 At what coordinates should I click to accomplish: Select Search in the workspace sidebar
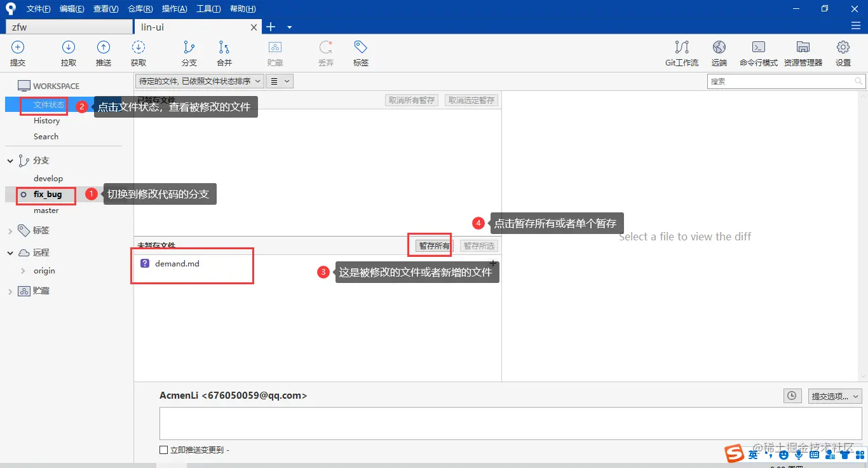pos(46,137)
